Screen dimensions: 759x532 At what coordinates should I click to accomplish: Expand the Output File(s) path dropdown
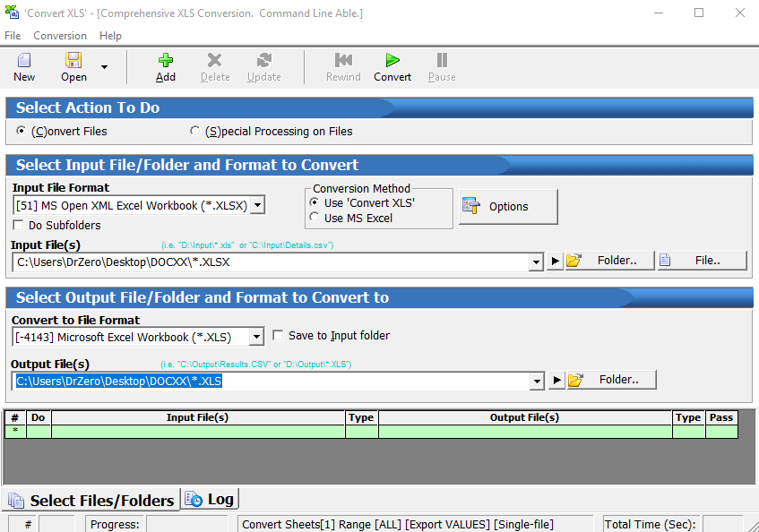tap(537, 382)
